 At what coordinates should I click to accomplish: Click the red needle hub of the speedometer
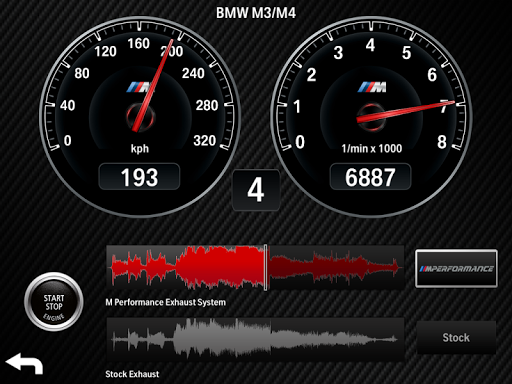tap(140, 117)
